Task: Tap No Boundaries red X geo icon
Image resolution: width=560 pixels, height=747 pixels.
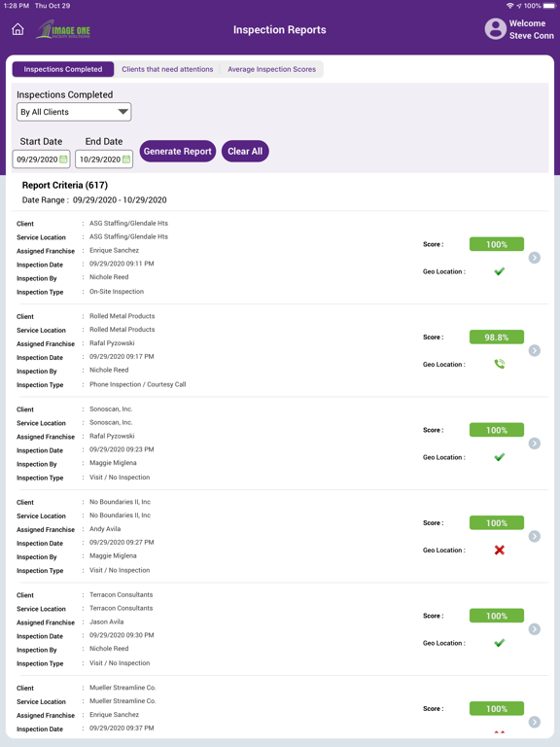Action: pos(499,551)
